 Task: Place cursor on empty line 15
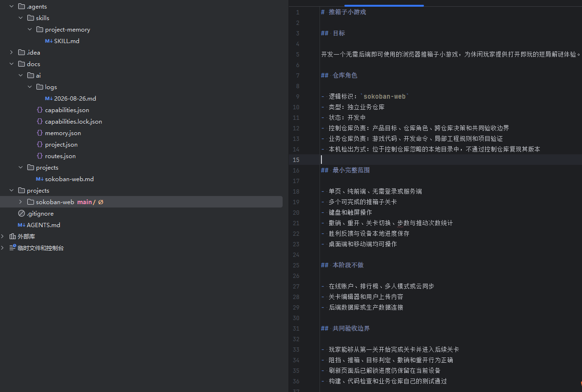coord(450,160)
